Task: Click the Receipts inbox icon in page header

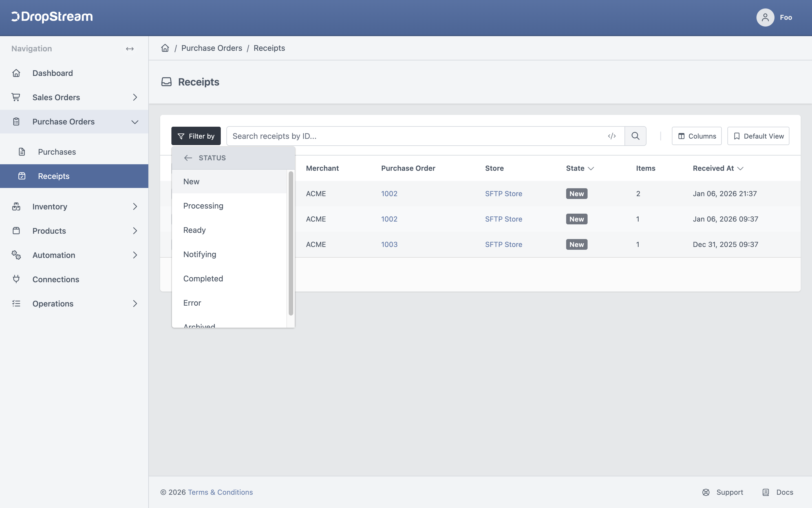Action: tap(166, 82)
